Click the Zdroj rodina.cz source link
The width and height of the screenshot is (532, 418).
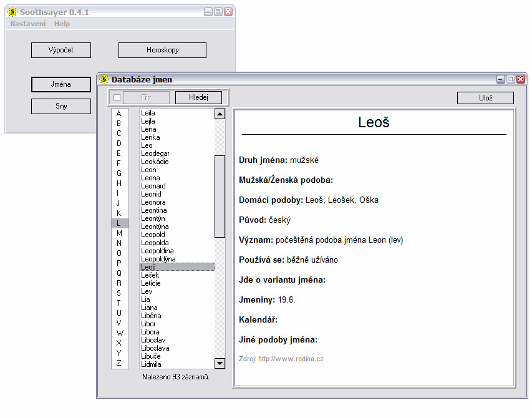pyautogui.click(x=281, y=359)
